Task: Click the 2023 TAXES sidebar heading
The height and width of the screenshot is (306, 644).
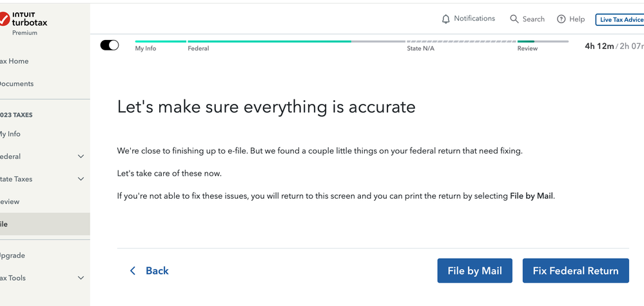Action: point(16,115)
